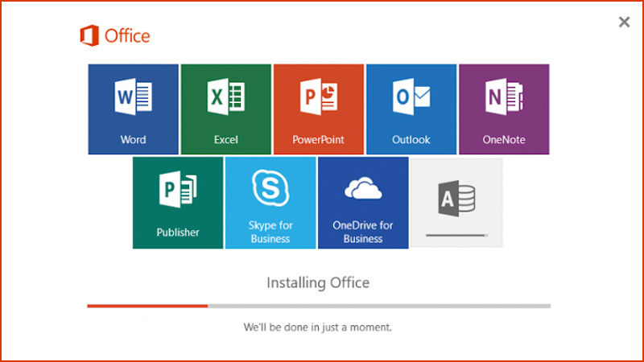Click the Office logo in the header
This screenshot has height=362, width=644.
coord(115,35)
